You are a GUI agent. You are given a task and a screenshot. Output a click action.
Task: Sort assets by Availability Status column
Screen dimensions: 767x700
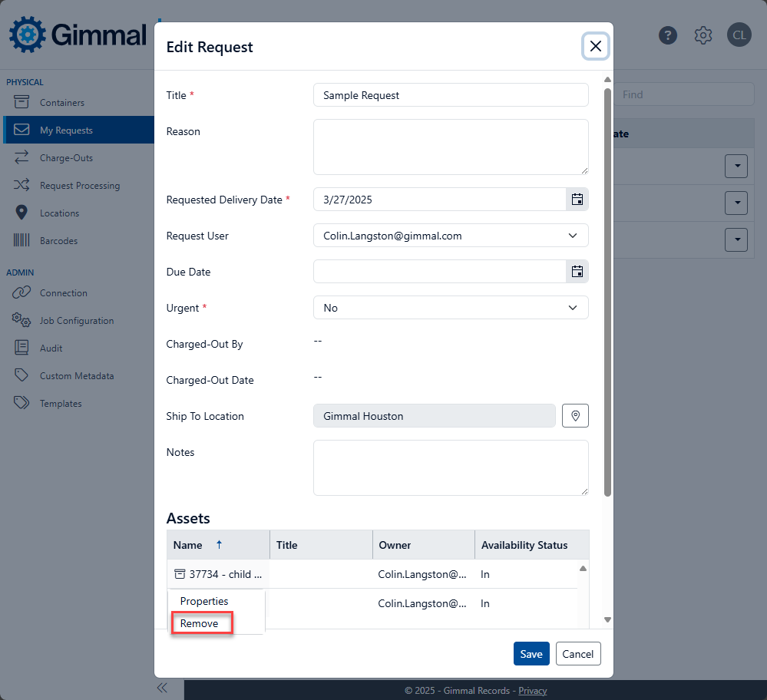(532, 544)
